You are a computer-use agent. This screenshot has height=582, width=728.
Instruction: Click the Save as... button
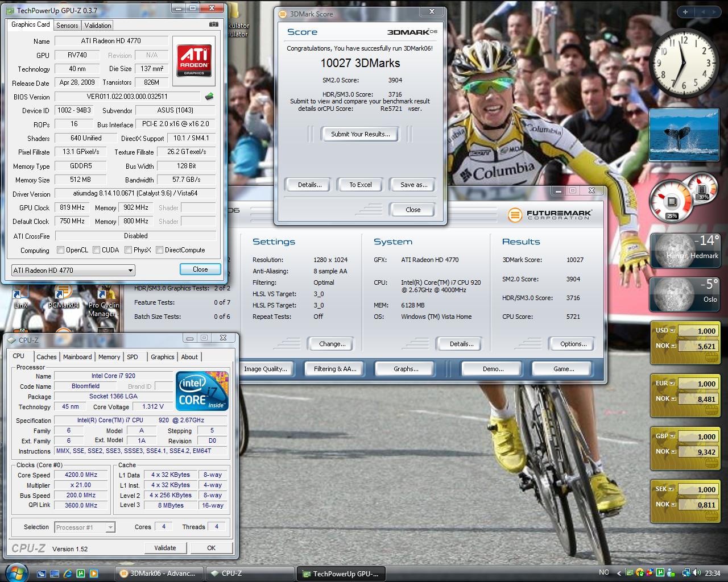413,185
